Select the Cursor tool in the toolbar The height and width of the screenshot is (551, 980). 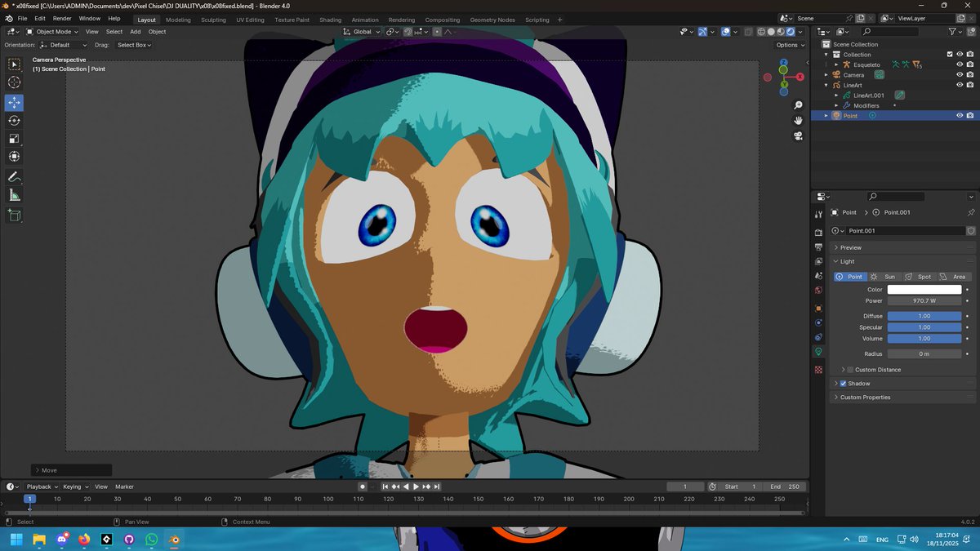(13, 82)
